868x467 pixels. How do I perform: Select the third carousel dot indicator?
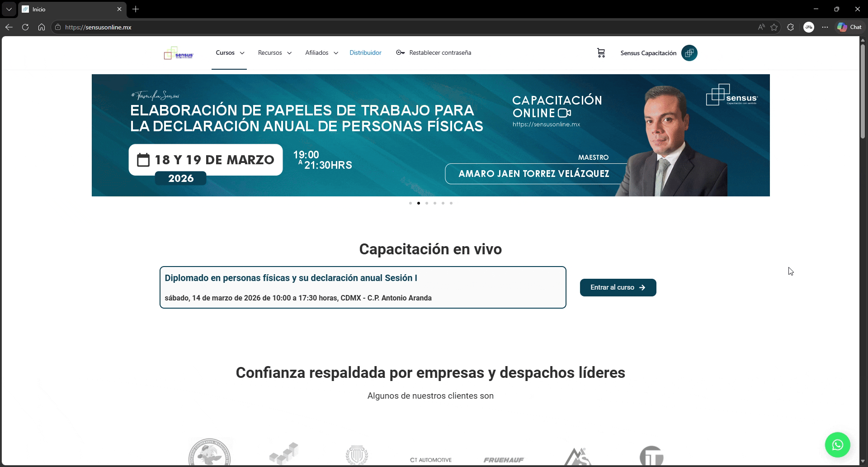click(x=427, y=203)
